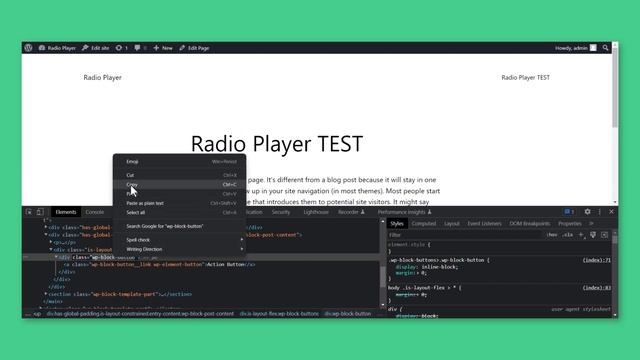This screenshot has width=640, height=360.
Task: Click the wp-block-post-content breadcrumb
Action: click(x=140, y=314)
